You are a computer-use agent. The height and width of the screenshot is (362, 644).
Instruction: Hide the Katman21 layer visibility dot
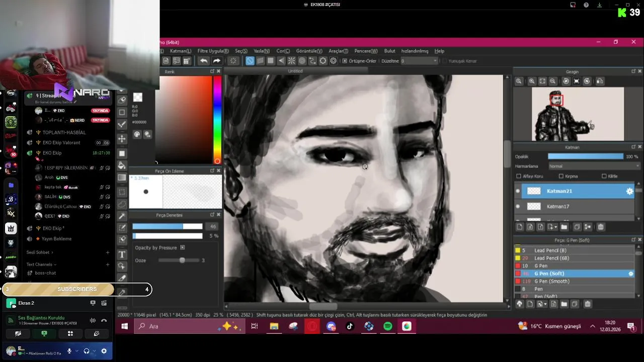coord(518,191)
